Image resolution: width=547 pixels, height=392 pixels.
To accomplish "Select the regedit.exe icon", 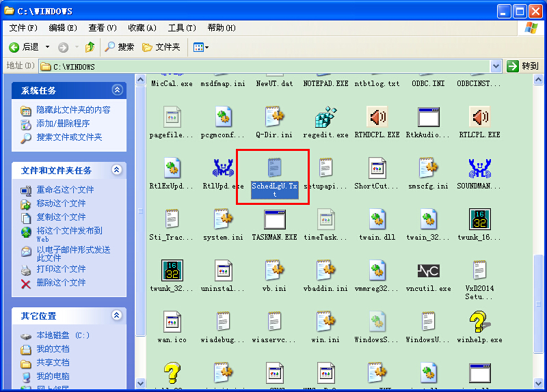I will (326, 117).
